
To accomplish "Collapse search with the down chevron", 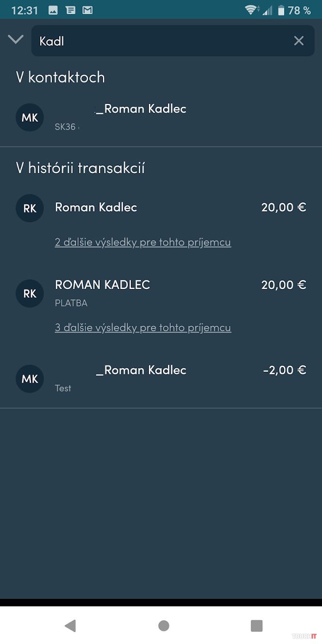I will (16, 40).
